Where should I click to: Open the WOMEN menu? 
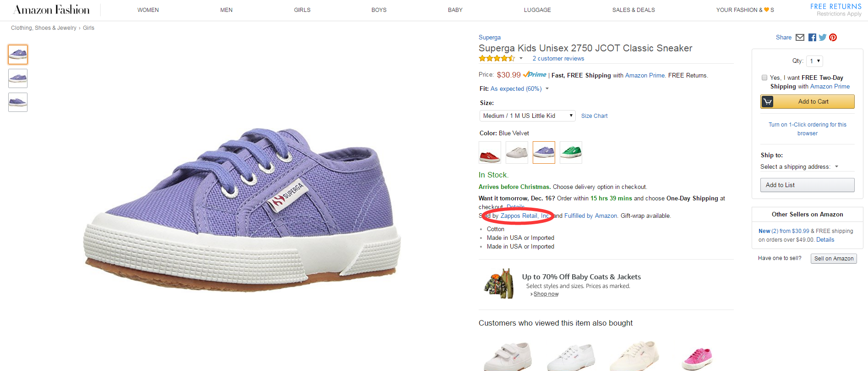[148, 10]
